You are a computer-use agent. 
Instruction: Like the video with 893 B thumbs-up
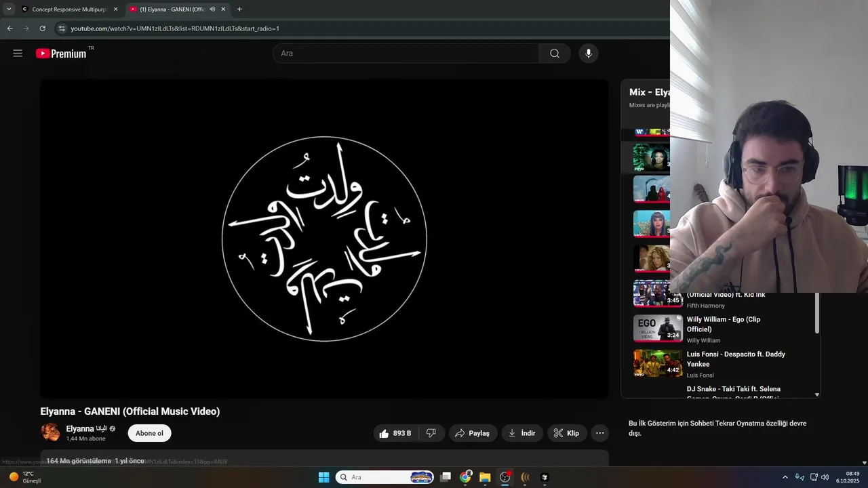[395, 433]
